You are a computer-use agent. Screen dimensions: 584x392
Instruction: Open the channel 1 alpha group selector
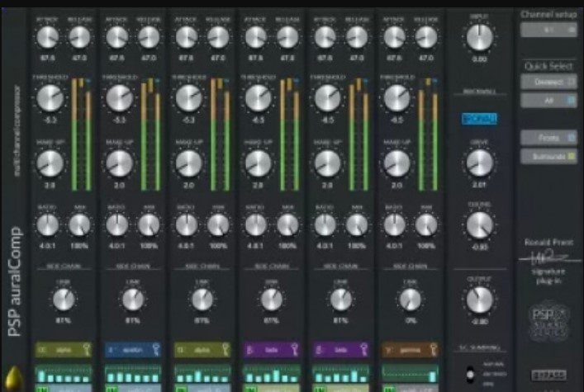64,350
